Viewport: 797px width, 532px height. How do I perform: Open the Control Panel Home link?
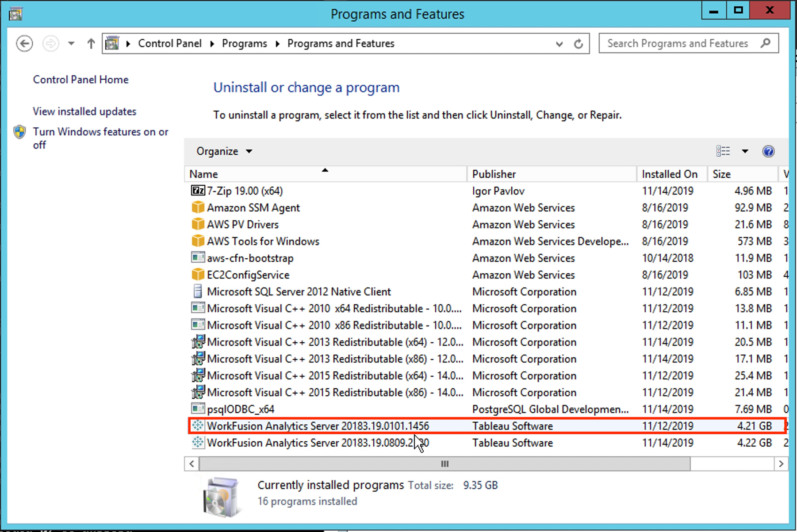click(81, 80)
